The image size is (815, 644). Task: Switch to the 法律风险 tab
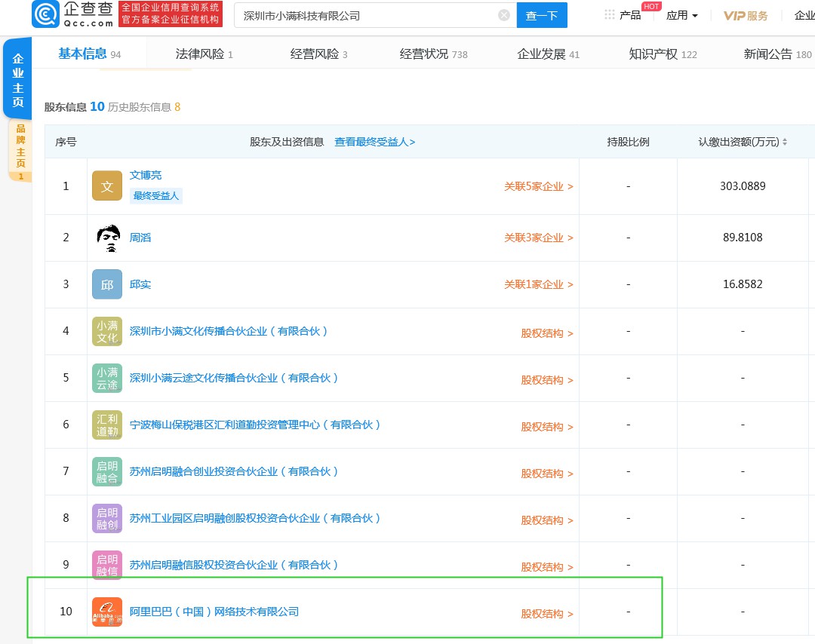tap(204, 54)
